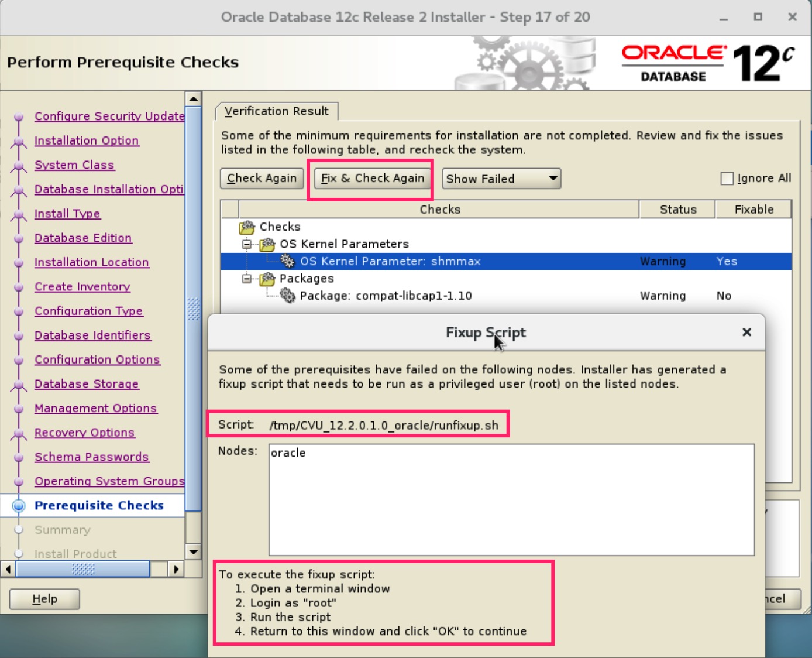Go to the Create Inventory step
Screen dimensions: 812x658
tap(82, 287)
